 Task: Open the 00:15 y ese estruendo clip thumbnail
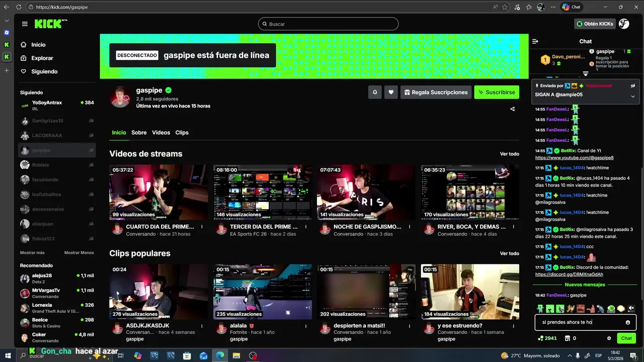[470, 292]
